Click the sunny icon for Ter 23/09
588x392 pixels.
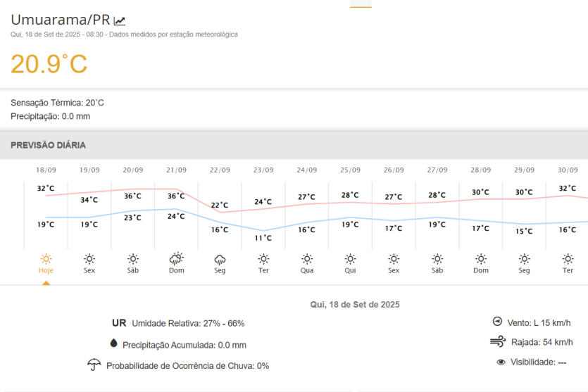click(263, 259)
